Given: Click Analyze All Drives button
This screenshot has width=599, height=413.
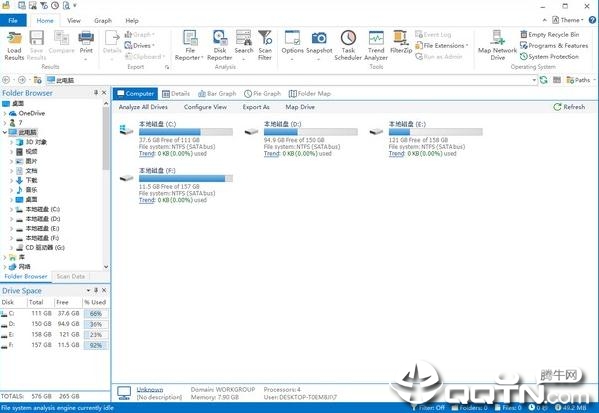Looking at the screenshot, I should coord(143,107).
